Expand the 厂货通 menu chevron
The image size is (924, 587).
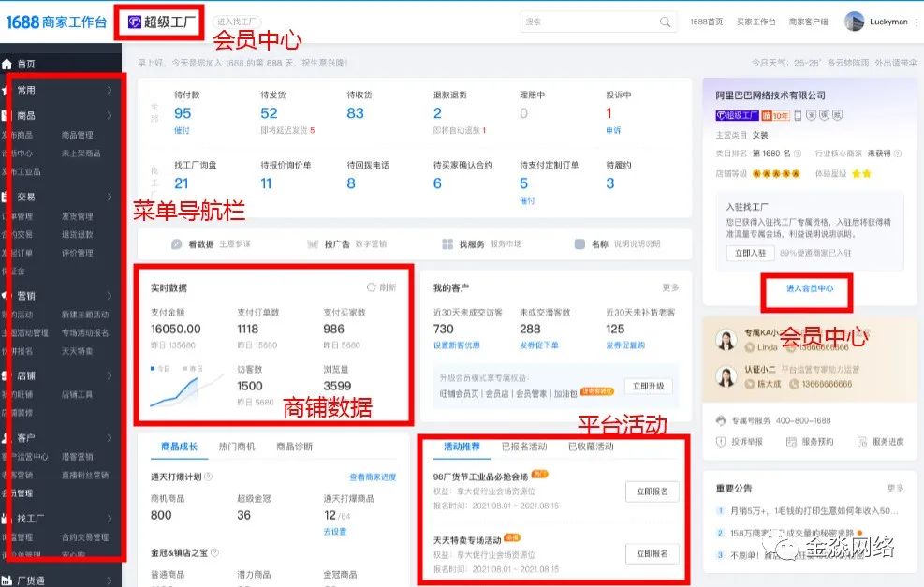pyautogui.click(x=110, y=580)
